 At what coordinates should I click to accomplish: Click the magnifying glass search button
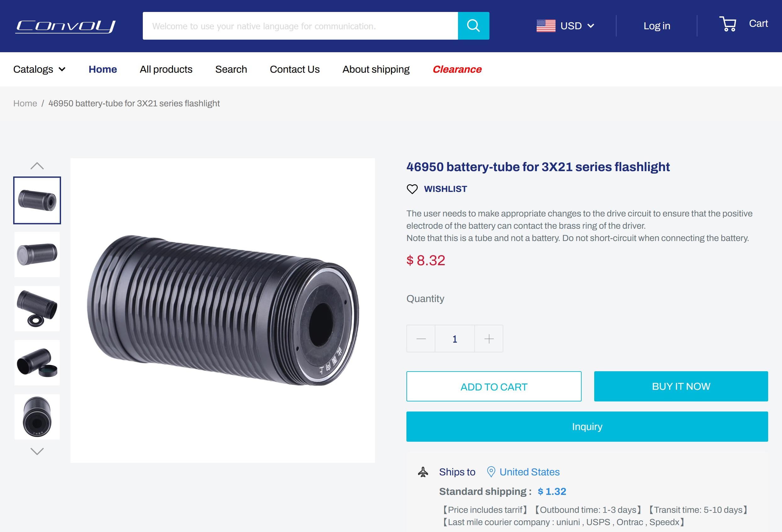tap(473, 26)
